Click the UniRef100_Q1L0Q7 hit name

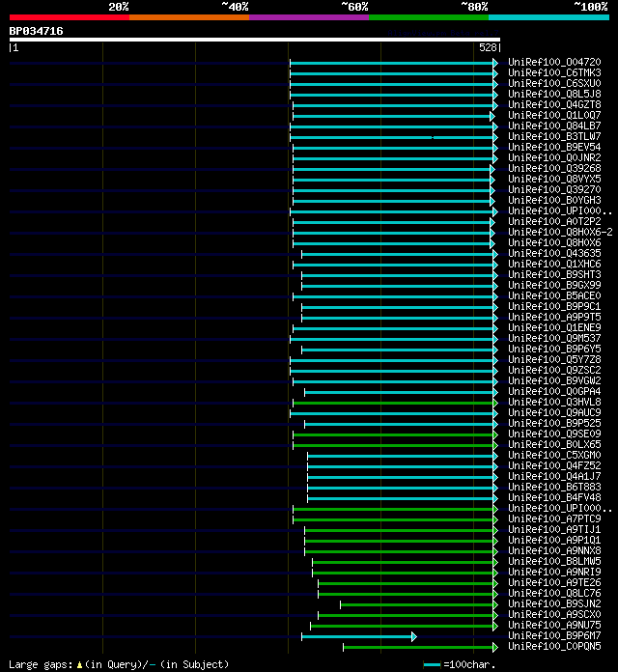tap(554, 116)
